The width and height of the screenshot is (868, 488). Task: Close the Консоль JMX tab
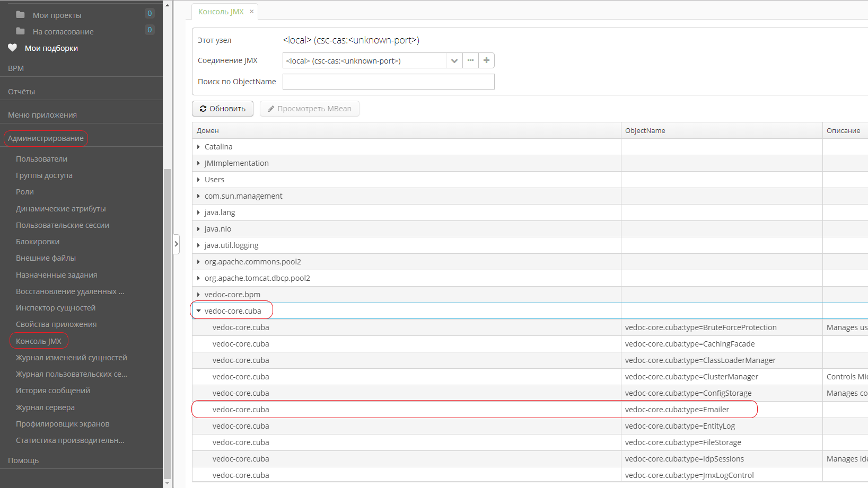[x=252, y=11]
